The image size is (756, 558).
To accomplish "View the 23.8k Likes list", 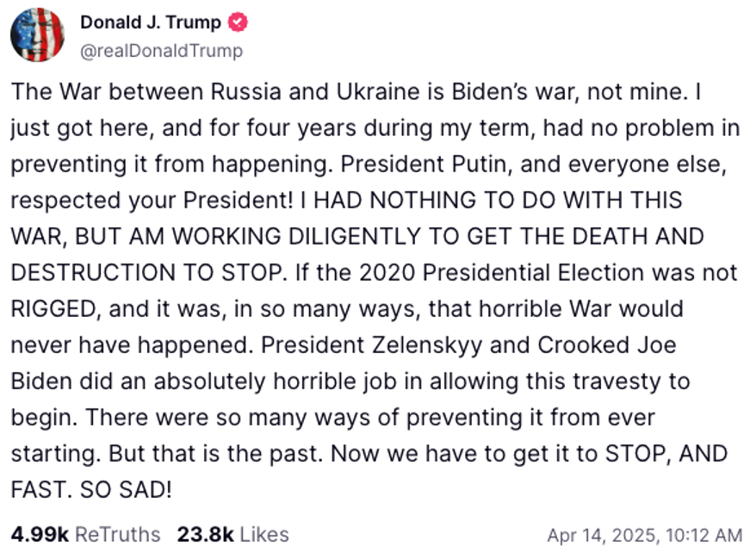I will [x=232, y=535].
